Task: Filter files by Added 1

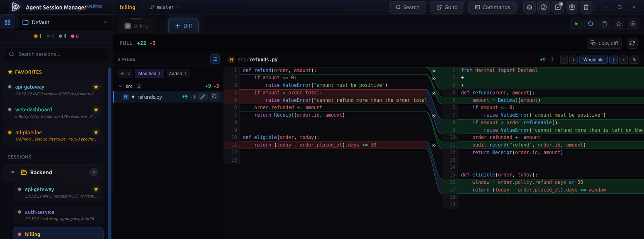Action: click(178, 73)
